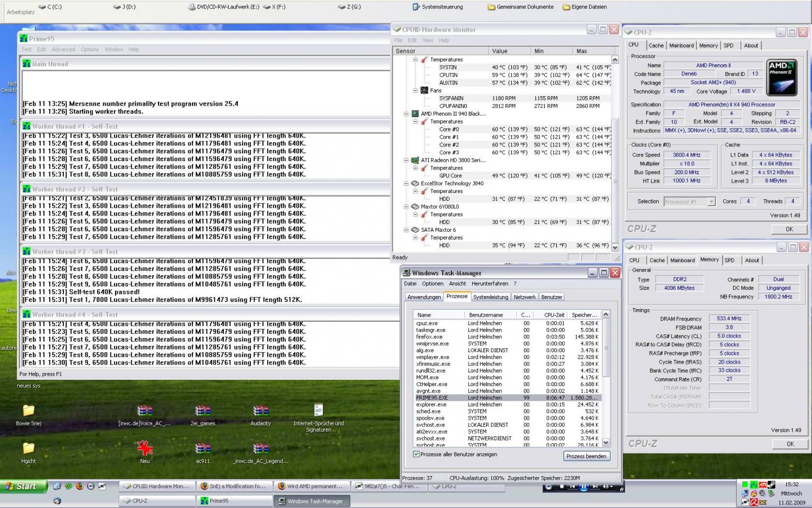
Task: Open Advanced menu in Prime95
Action: coord(63,49)
